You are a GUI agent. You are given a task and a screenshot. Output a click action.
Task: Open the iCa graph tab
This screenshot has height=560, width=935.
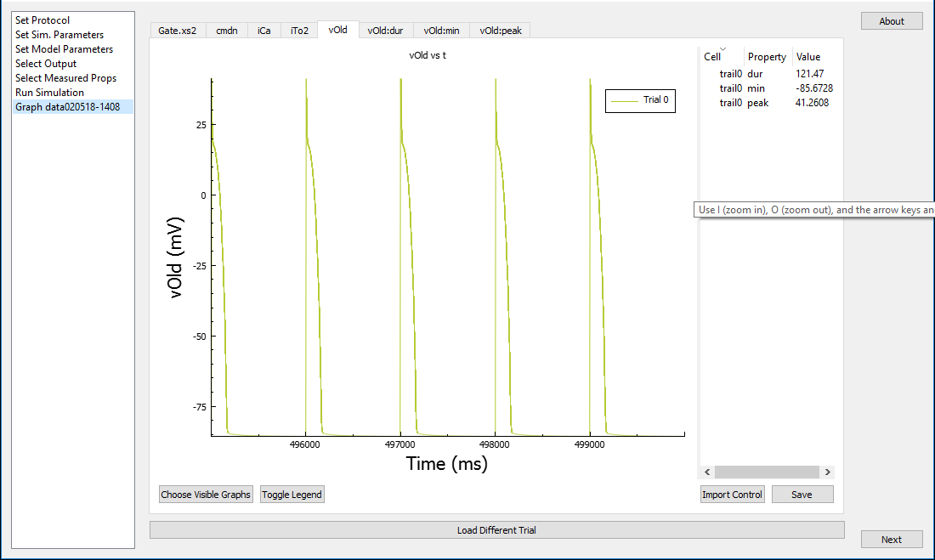coord(264,31)
